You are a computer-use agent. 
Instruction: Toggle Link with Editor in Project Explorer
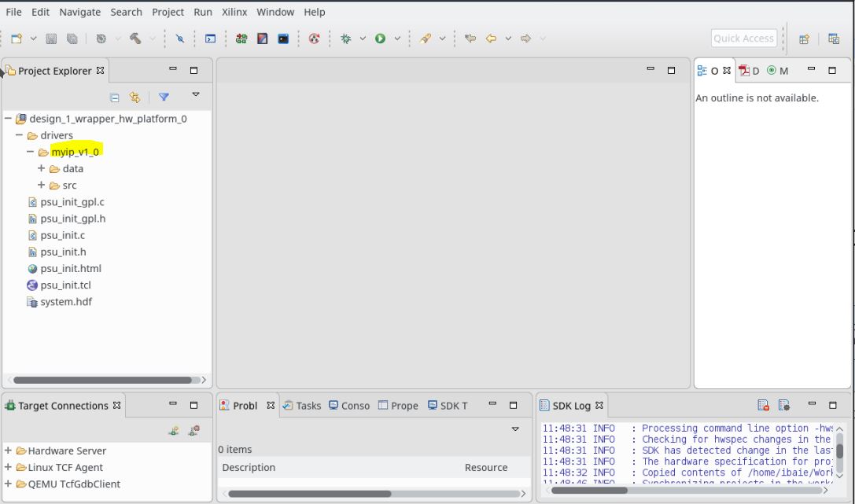135,97
